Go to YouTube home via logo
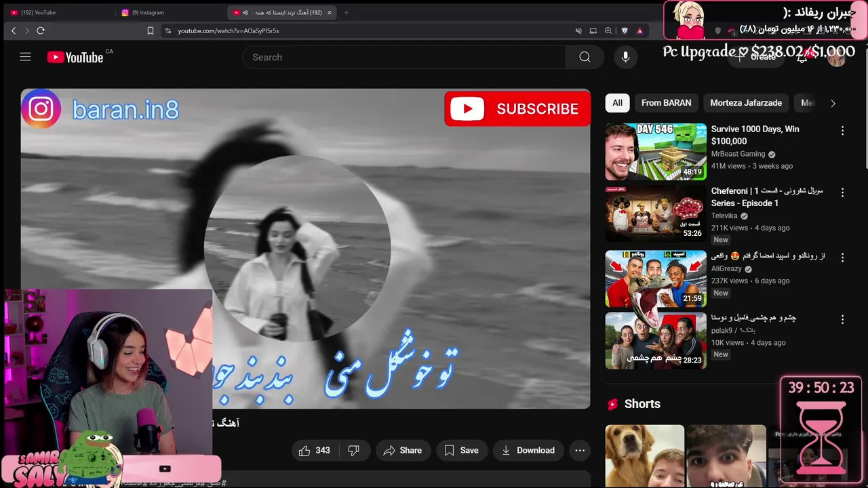Image resolution: width=868 pixels, height=488 pixels. coord(75,58)
